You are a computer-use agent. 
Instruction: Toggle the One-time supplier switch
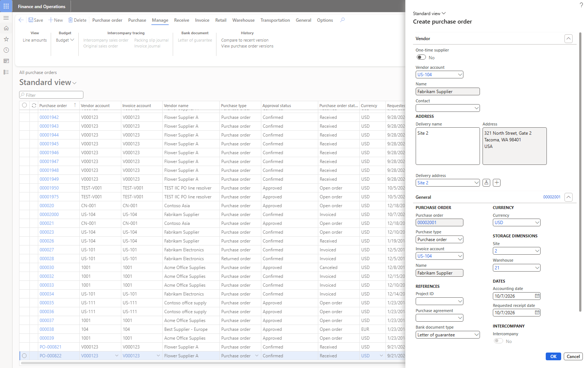(421, 57)
